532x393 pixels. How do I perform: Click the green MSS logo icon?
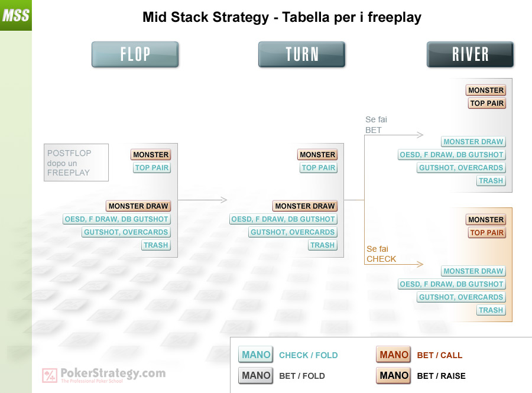tap(15, 15)
